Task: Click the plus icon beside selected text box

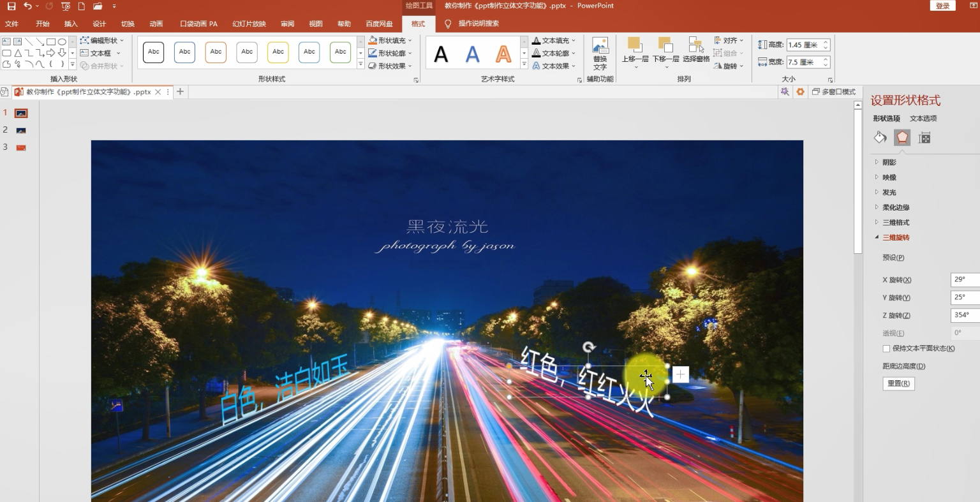Action: [x=681, y=374]
